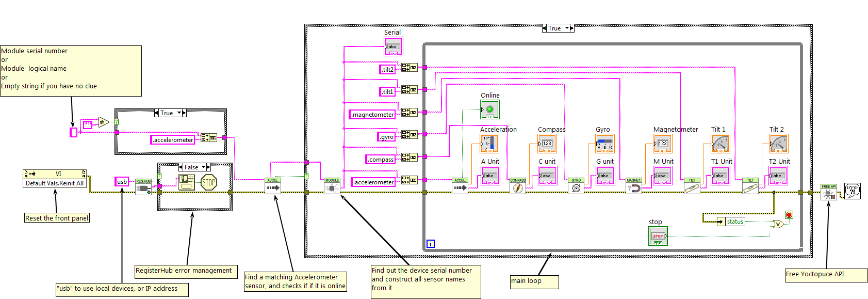The width and height of the screenshot is (868, 299).
Task: Click the COMPASS VI icon in the loop
Action: pyautogui.click(x=518, y=186)
